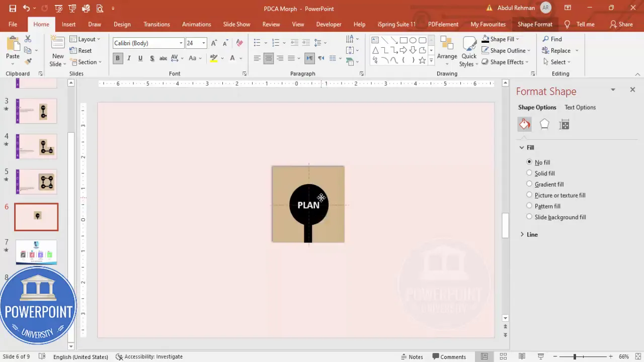Open the Notes pane
The height and width of the screenshot is (362, 644).
[412, 356]
